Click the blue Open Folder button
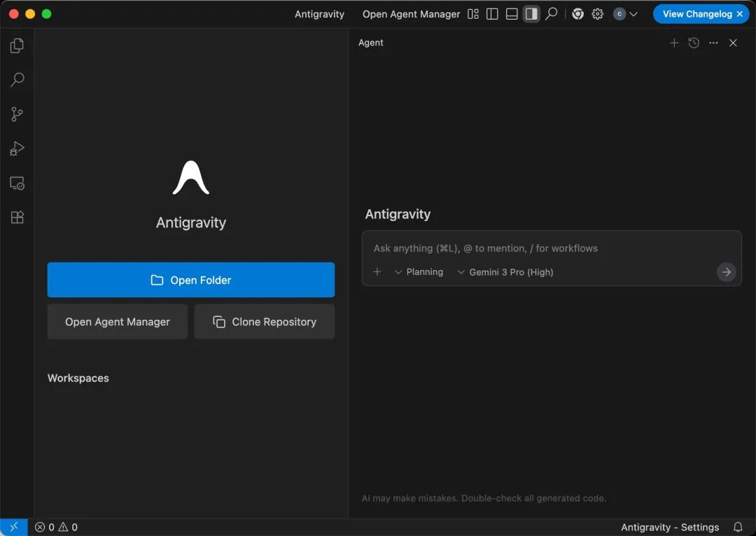The width and height of the screenshot is (756, 536). point(190,280)
